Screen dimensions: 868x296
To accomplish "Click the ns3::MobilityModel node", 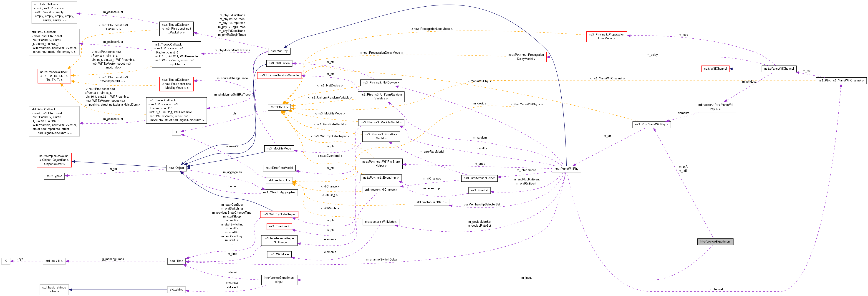I will 279,149.
